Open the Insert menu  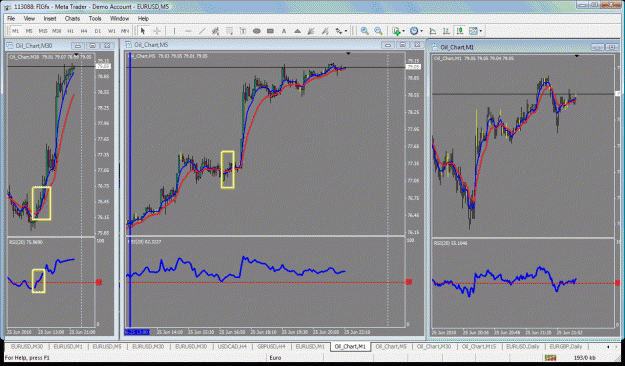tap(50, 18)
